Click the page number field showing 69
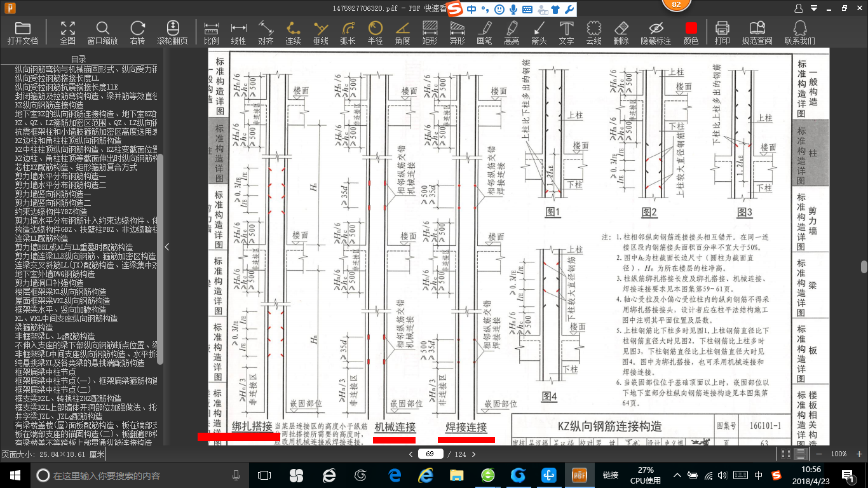This screenshot has height=488, width=868. pyautogui.click(x=430, y=454)
